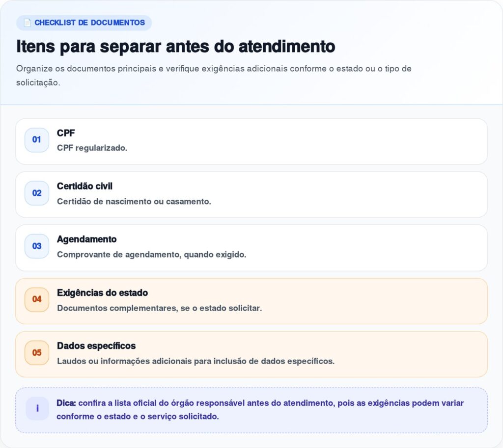The width and height of the screenshot is (503, 448).
Task: Select the 03 number badge
Action: [x=37, y=246]
